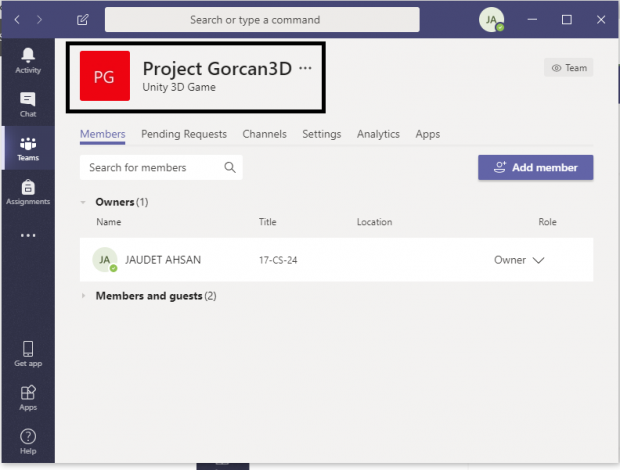The image size is (620, 470).
Task: Click the PG team avatar
Action: click(105, 76)
